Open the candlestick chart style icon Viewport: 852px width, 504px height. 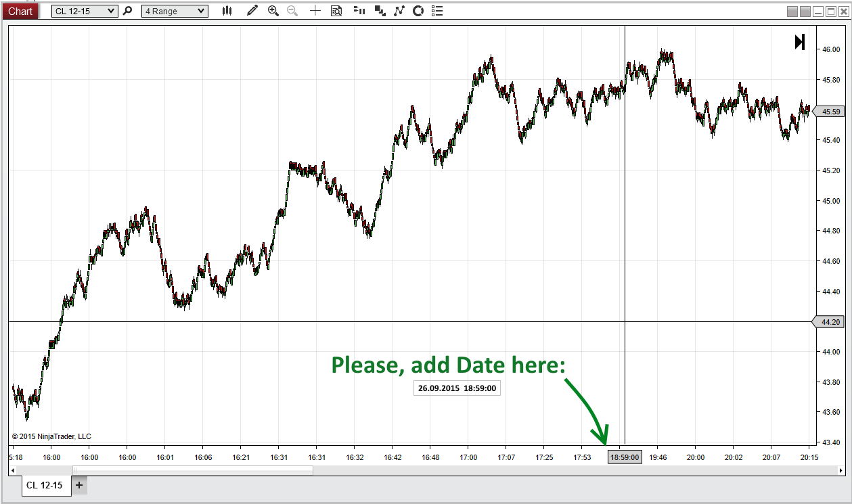227,11
